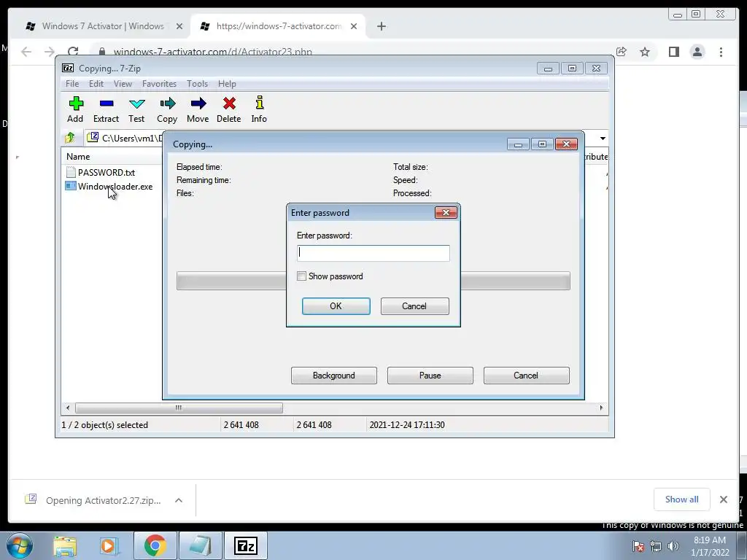Open the Chrome side panel icon
Viewport: 747px width, 560px height.
(673, 52)
